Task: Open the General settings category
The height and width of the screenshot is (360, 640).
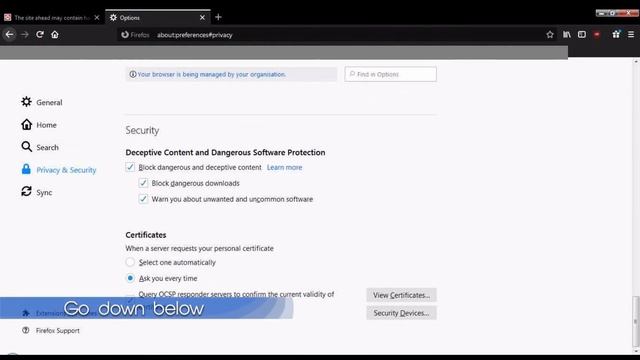Action: click(42, 102)
